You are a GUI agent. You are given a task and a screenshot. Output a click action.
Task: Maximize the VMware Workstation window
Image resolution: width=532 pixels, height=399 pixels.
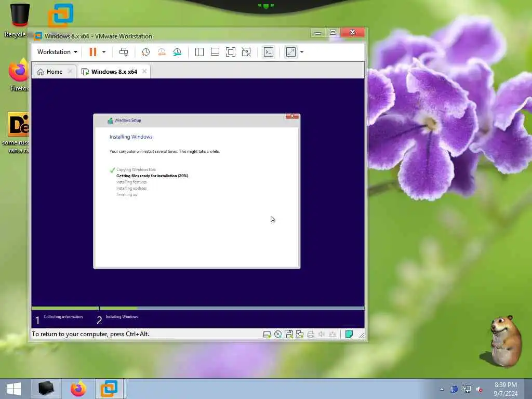[333, 33]
